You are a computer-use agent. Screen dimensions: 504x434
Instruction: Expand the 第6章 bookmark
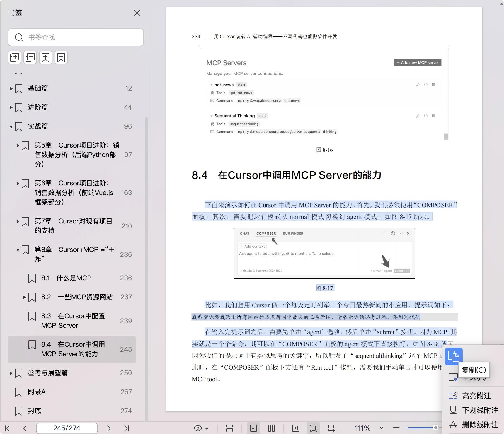point(18,184)
